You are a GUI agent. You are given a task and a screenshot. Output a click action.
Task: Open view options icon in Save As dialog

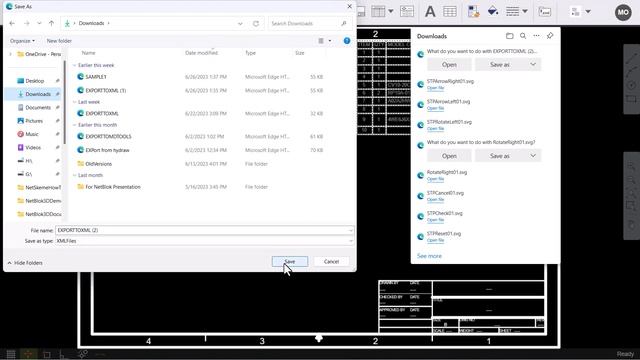321,41
